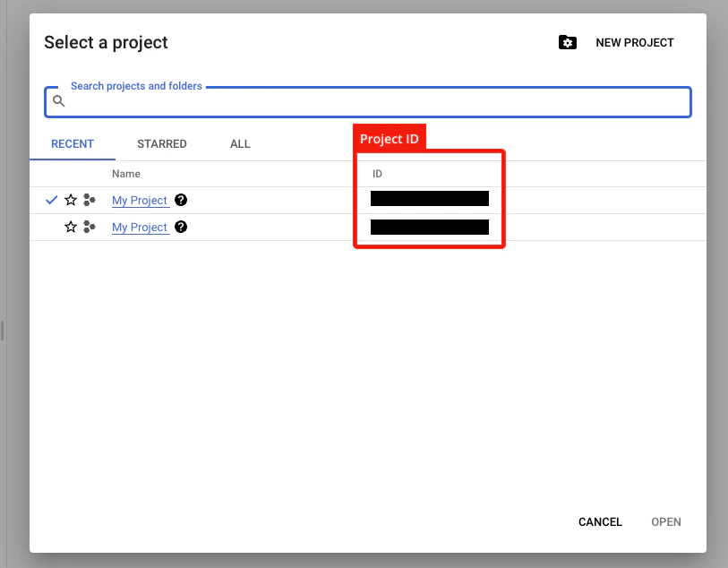
Task: Click the project type icon in the unchecked row
Action: pos(90,227)
